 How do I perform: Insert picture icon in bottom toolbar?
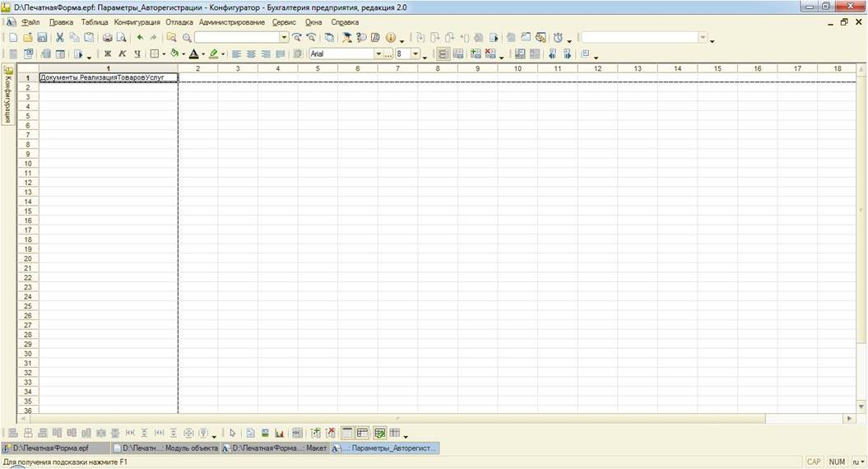pyautogui.click(x=265, y=433)
